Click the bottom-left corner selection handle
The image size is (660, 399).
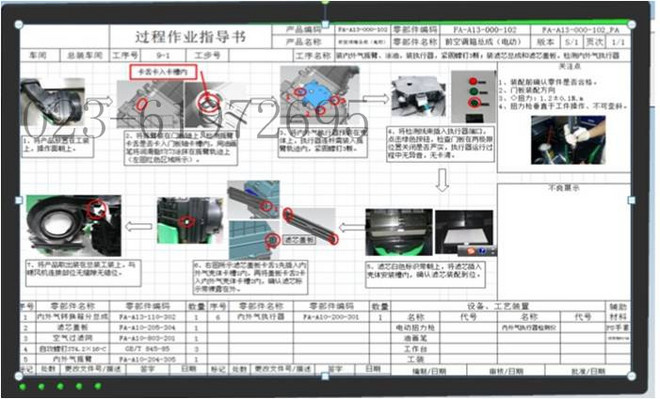[19, 376]
